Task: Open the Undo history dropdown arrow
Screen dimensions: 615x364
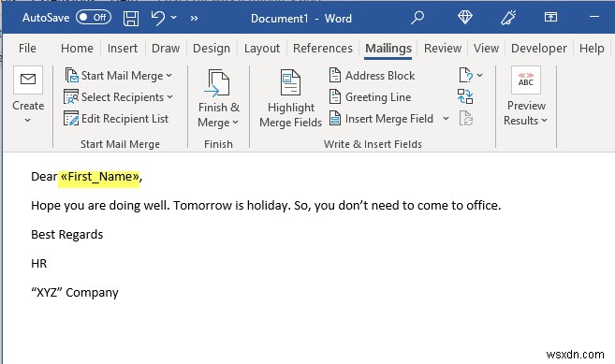Action: pos(174,18)
